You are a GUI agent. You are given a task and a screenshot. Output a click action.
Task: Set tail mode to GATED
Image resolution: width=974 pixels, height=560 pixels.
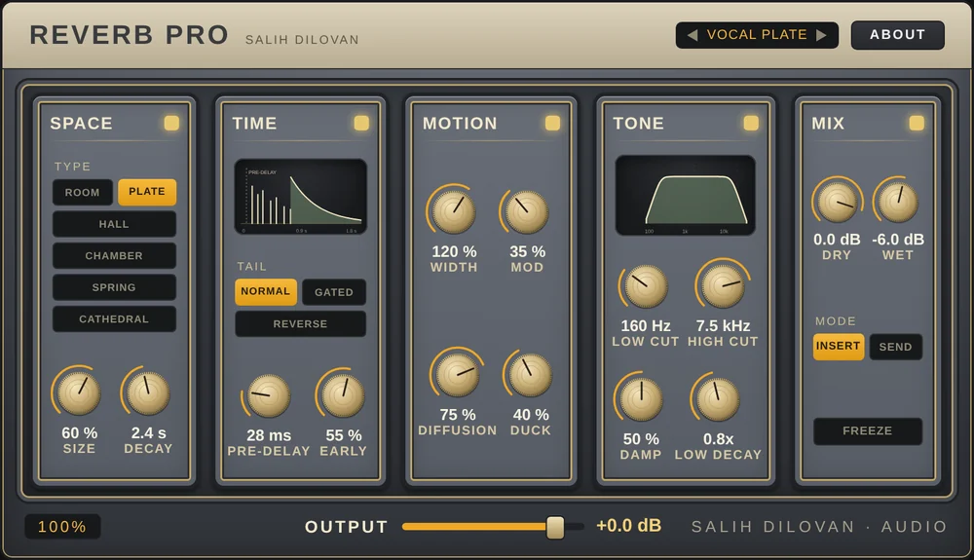(x=333, y=292)
